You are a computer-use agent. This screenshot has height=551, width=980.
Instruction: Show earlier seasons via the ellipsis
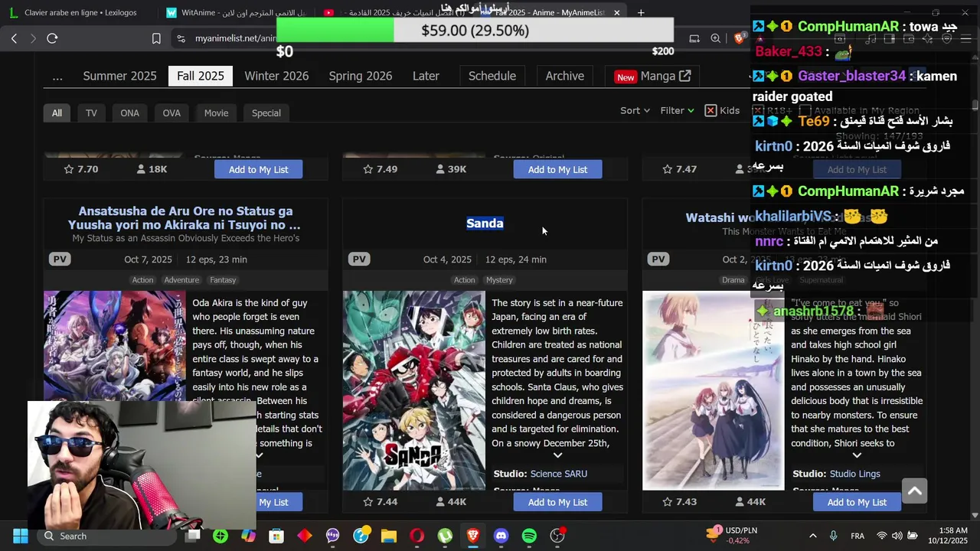point(57,76)
